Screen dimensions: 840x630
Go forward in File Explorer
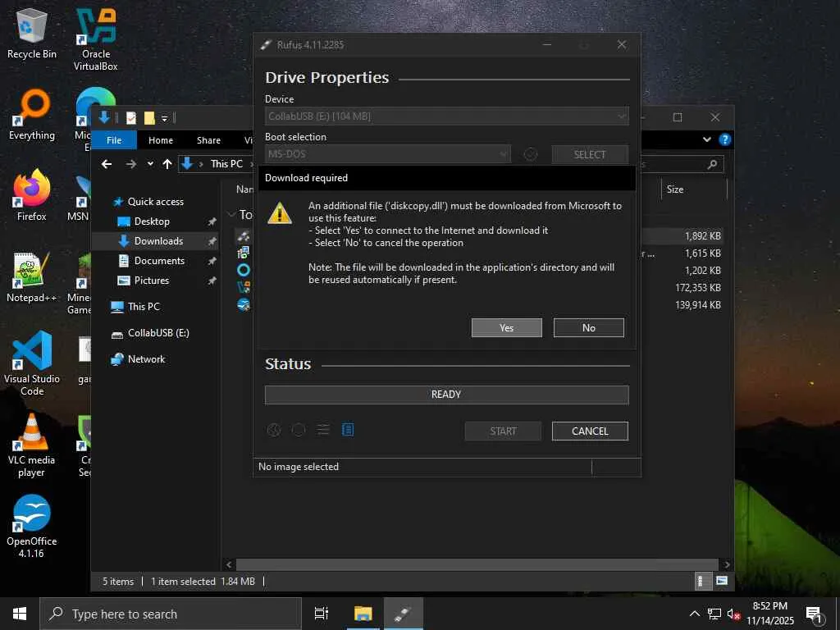130,164
